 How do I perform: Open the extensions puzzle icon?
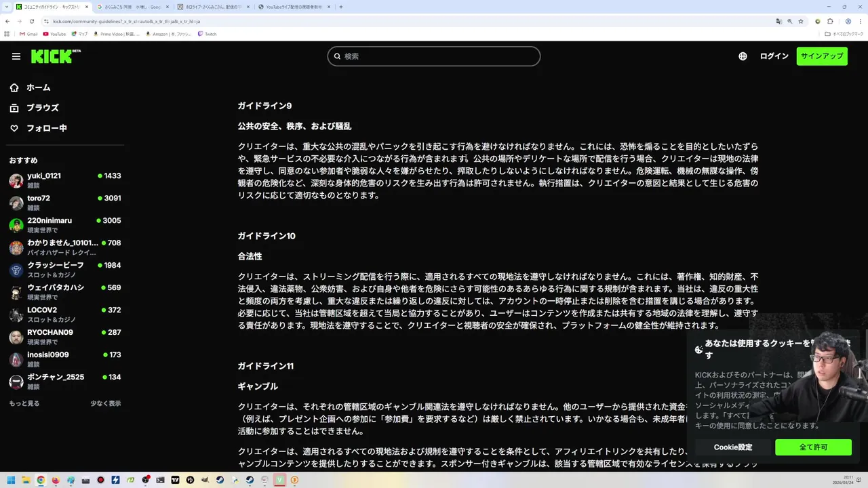pos(830,21)
